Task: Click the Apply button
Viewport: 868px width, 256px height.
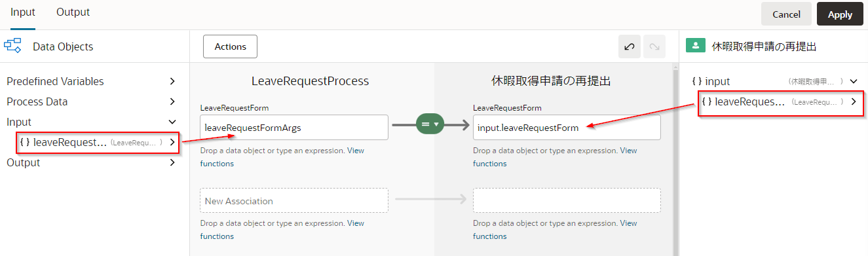Action: 840,14
